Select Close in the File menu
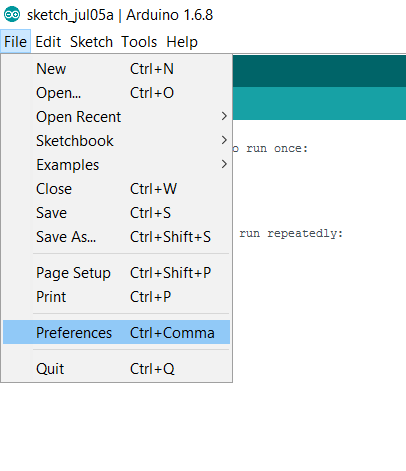 click(116, 189)
